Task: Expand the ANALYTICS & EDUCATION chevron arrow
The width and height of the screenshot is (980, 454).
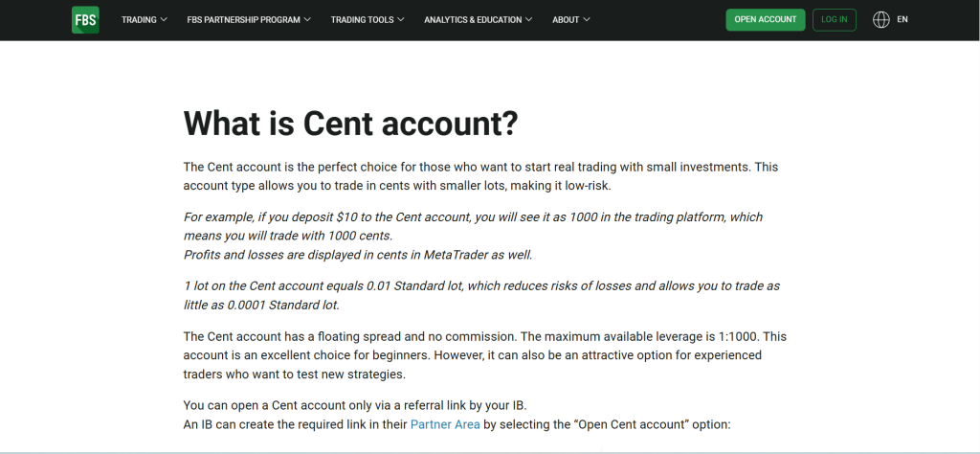Action: click(x=530, y=19)
